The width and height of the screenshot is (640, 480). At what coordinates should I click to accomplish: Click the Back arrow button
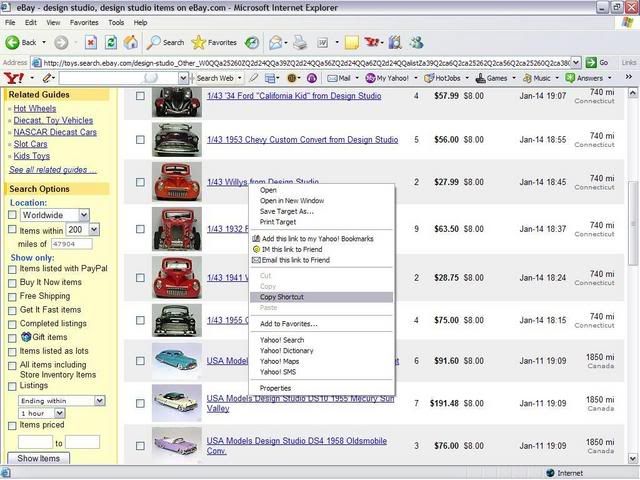coord(12,42)
